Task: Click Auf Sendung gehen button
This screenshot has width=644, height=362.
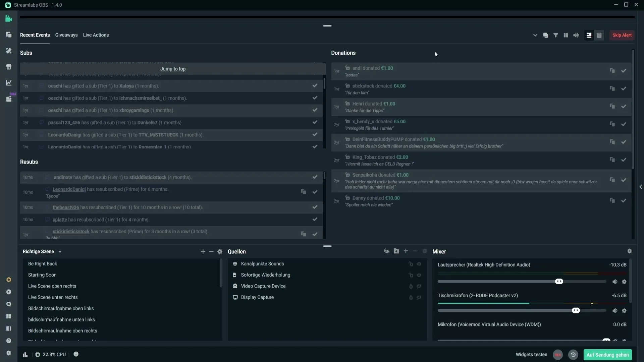Action: pos(607,355)
